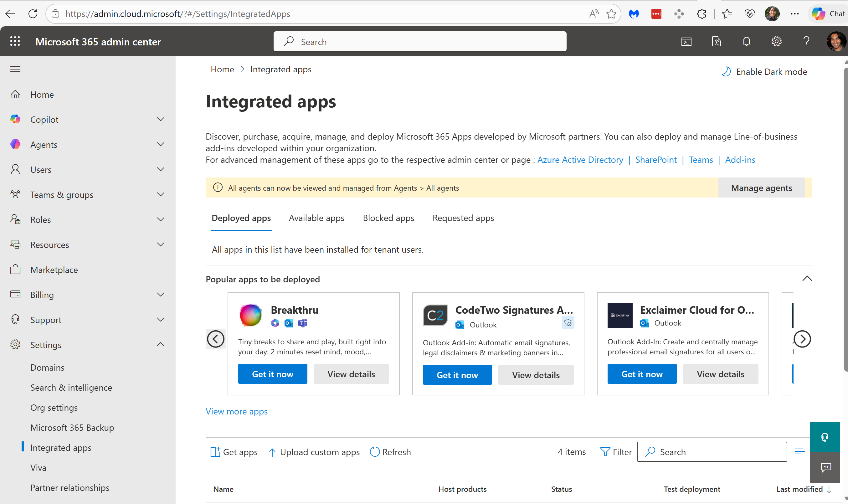Switch to the Available apps tab
This screenshot has height=504, width=848.
click(316, 218)
